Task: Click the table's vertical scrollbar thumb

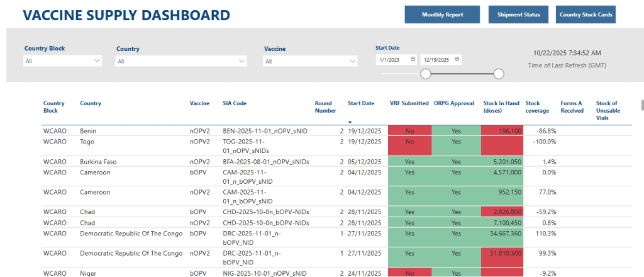Action: [x=641, y=105]
